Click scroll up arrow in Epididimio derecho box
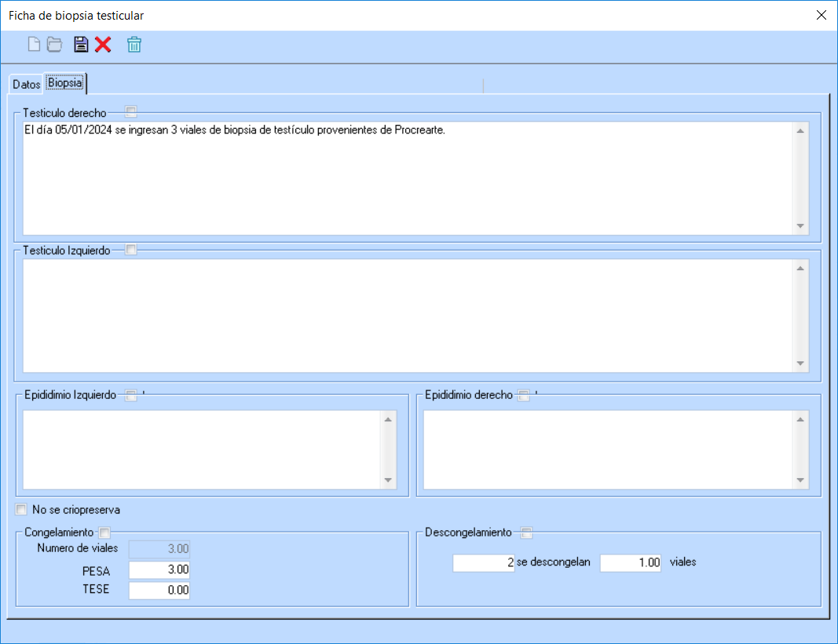Image resolution: width=838 pixels, height=644 pixels. [800, 419]
